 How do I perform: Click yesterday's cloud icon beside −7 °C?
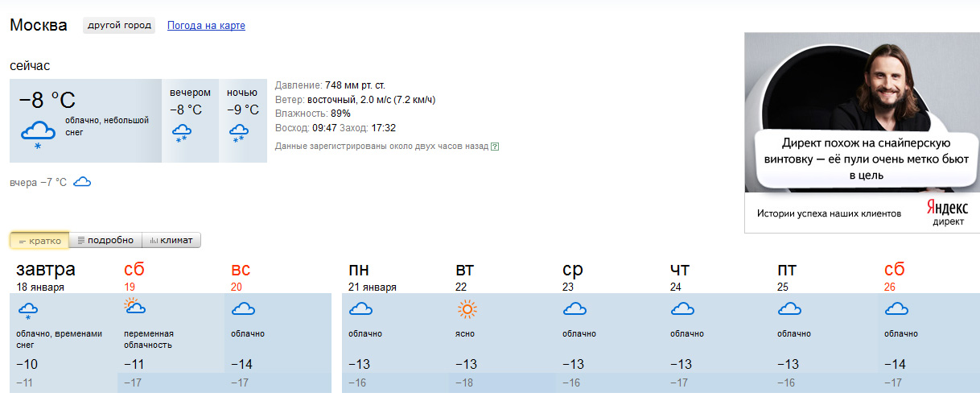[82, 183]
